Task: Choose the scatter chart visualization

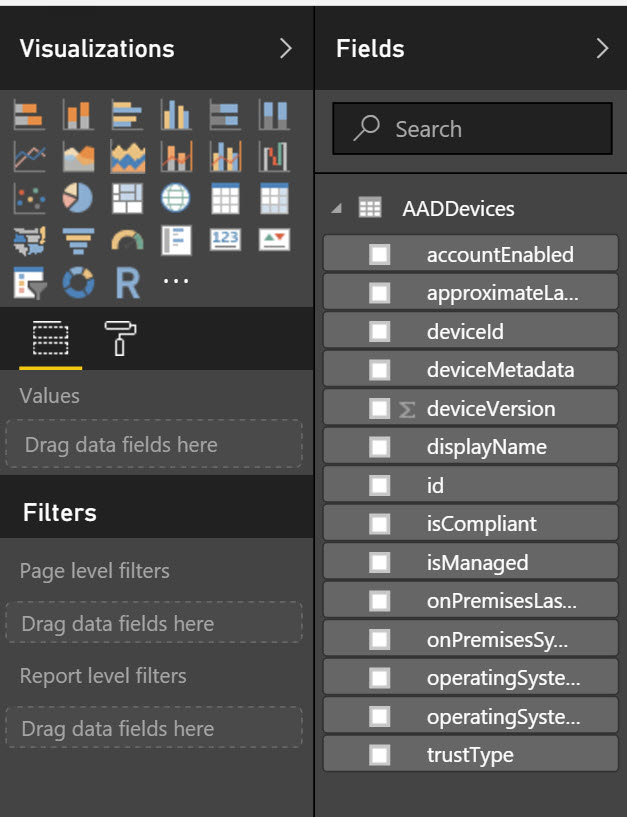Action: [29, 198]
